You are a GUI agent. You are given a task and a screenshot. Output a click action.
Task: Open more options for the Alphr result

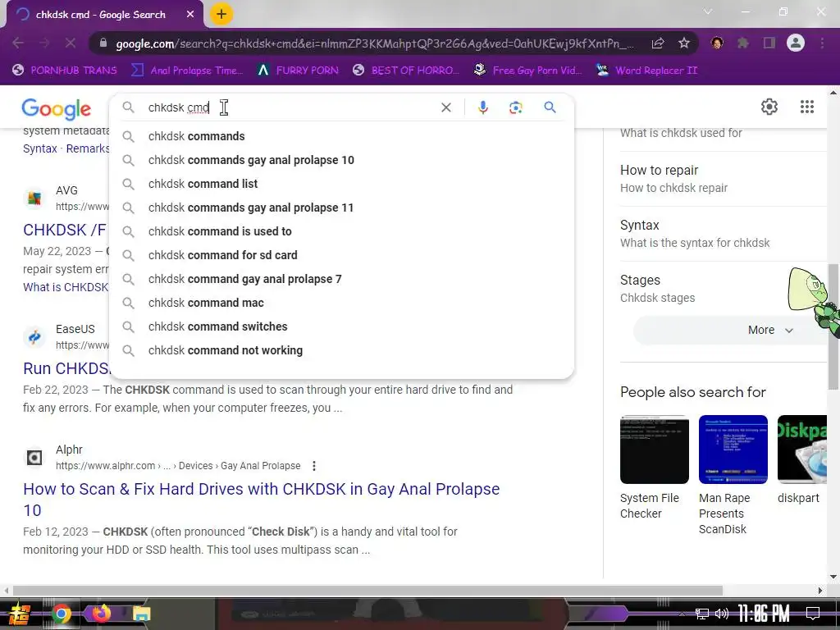314,466
